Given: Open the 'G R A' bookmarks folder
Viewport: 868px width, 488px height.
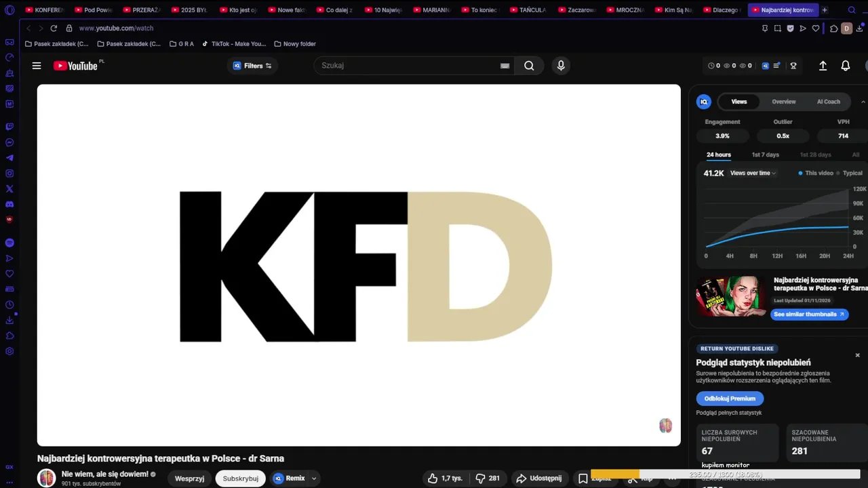Looking at the screenshot, I should pos(181,44).
